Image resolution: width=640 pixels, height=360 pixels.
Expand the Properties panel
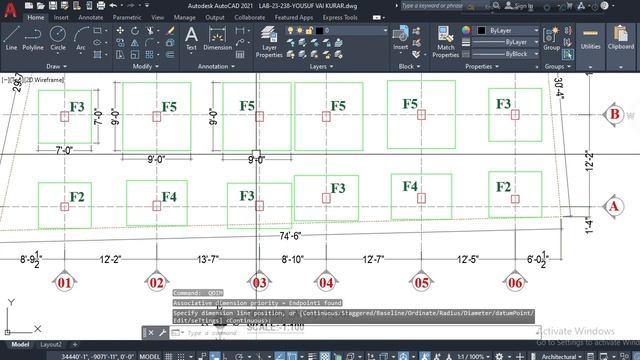click(x=482, y=66)
